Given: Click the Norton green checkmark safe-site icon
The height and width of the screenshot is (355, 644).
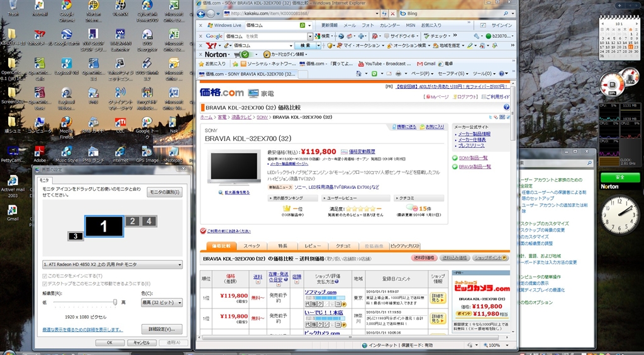Looking at the screenshot, I should coord(245,54).
